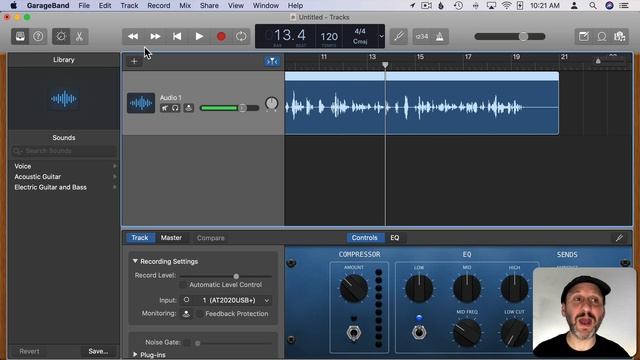
Task: Enable Feedback Protection checkbox
Action: tap(199, 313)
